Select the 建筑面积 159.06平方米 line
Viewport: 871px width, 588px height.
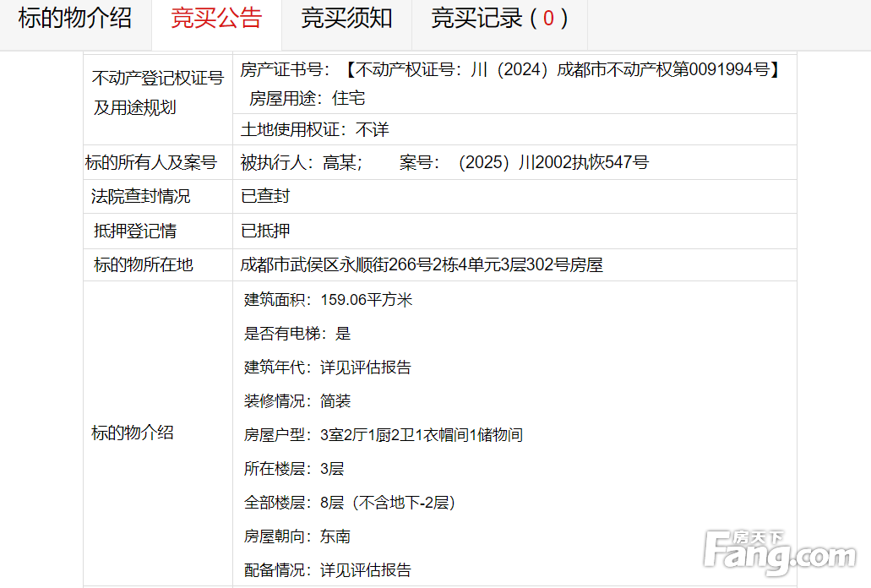pyautogui.click(x=328, y=300)
